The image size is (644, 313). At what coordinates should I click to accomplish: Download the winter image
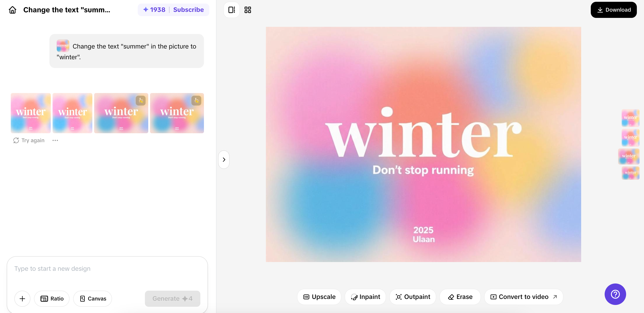coord(614,10)
